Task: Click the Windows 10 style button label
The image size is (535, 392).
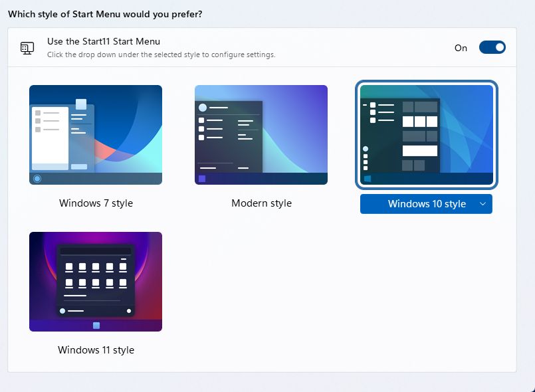Action: click(427, 204)
